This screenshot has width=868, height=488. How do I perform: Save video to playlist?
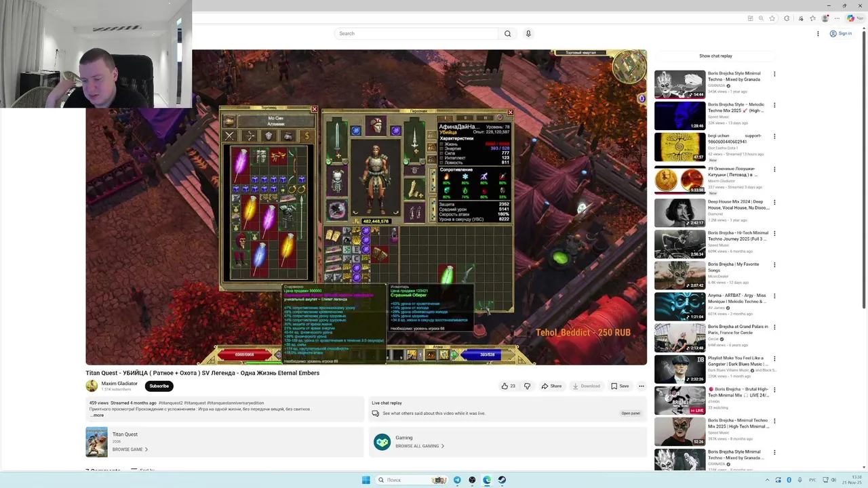click(x=620, y=386)
